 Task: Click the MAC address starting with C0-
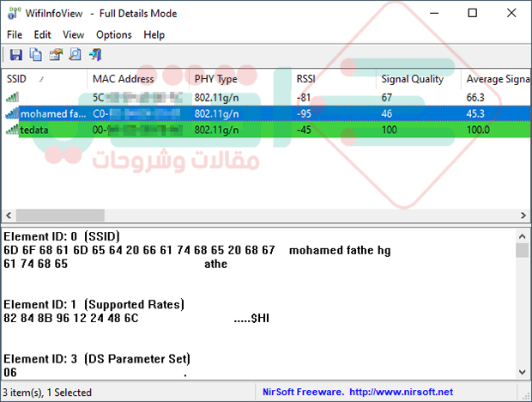[x=136, y=113]
